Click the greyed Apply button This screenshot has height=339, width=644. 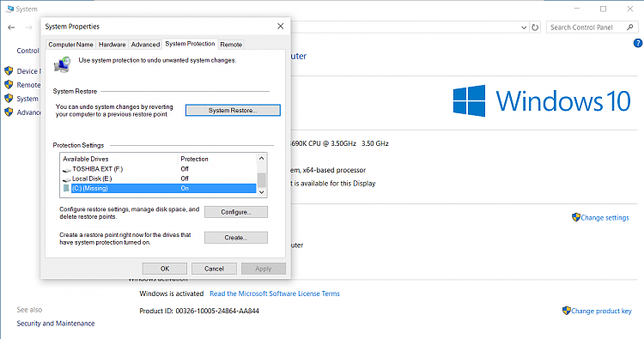click(x=264, y=269)
